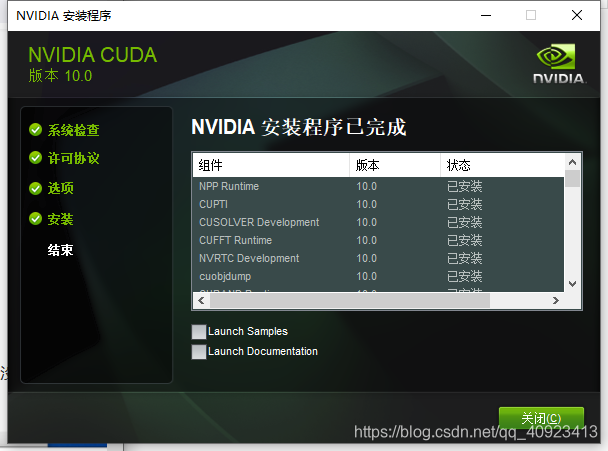Click the green checkmark beside 系统检查
This screenshot has width=608, height=451.
pyautogui.click(x=35, y=130)
